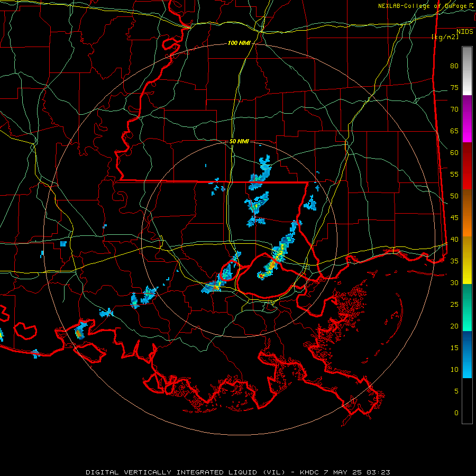Click the light blue segment of the color bar
The height and width of the screenshot is (476, 476).
467,354
